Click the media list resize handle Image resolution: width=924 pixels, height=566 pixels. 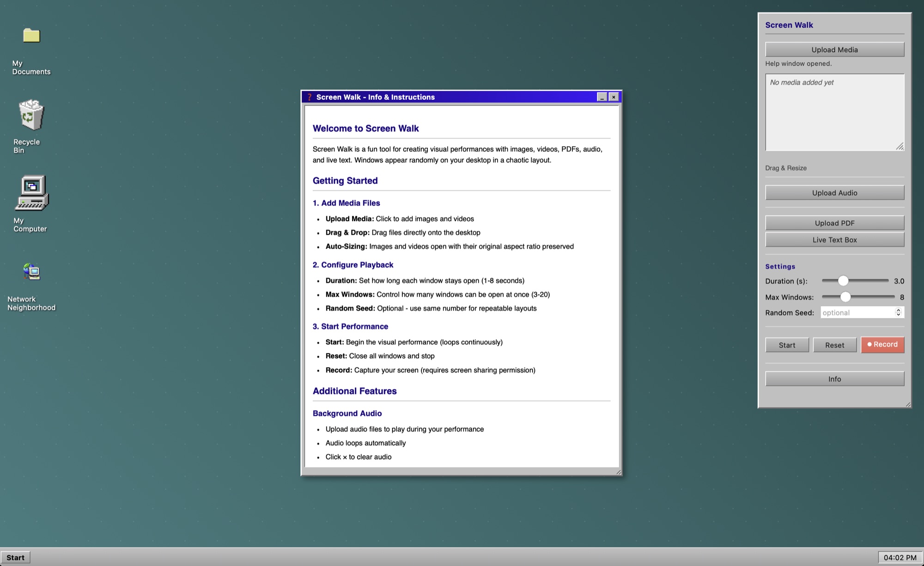(900, 146)
